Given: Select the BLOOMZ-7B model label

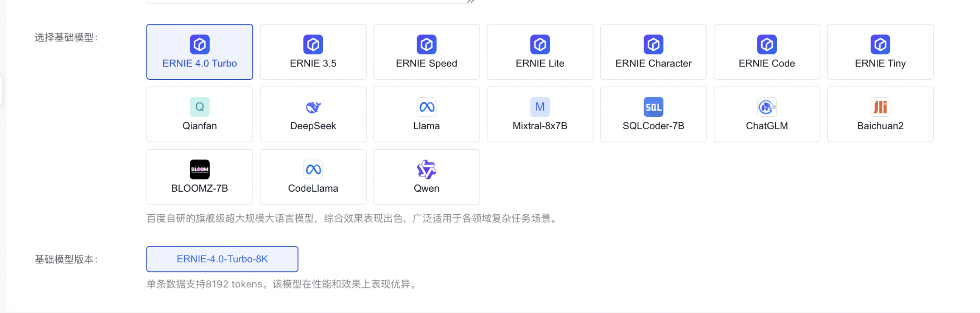Looking at the screenshot, I should (200, 188).
